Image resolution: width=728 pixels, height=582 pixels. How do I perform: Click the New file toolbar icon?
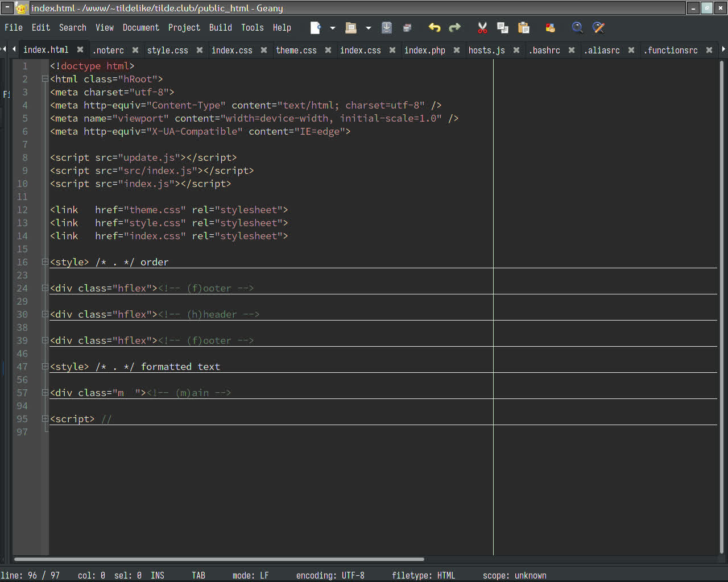tap(315, 28)
